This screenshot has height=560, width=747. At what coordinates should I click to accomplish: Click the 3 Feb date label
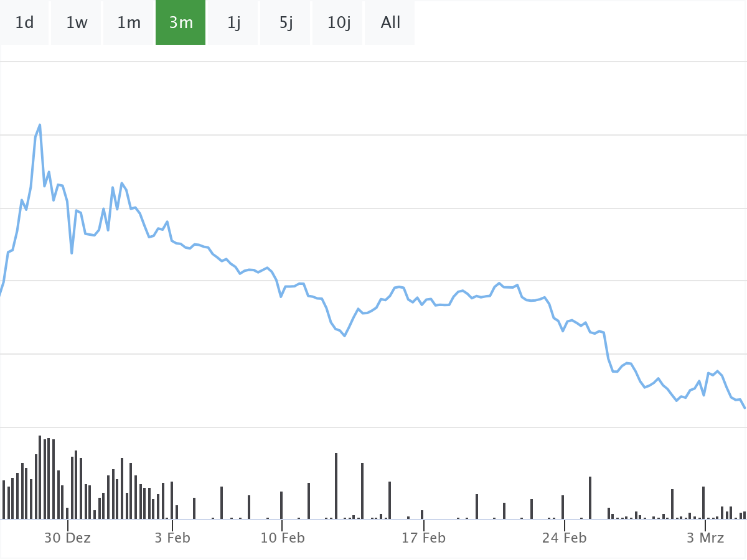pyautogui.click(x=172, y=538)
